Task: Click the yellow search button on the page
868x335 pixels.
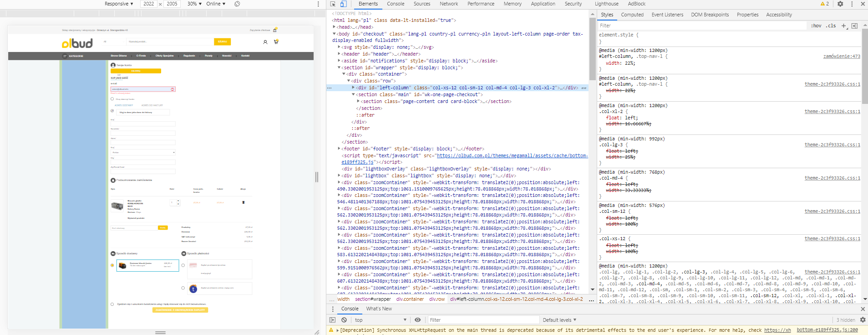Action: click(x=222, y=41)
